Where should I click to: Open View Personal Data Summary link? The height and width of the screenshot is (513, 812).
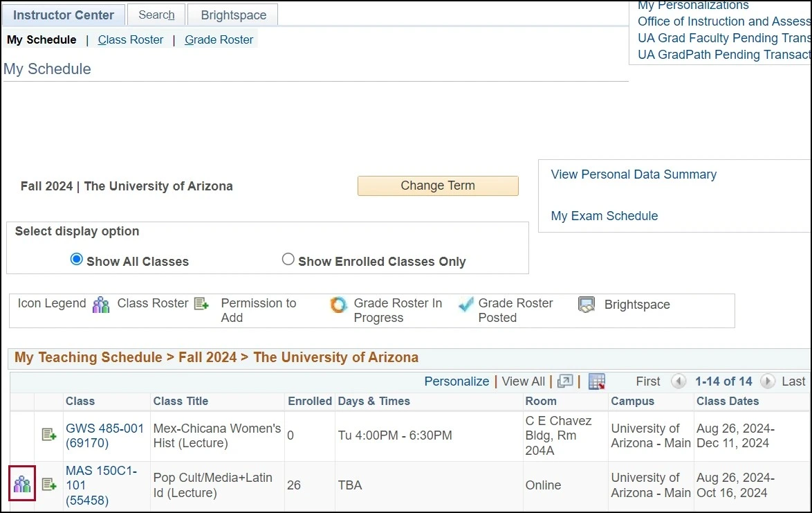(x=634, y=174)
